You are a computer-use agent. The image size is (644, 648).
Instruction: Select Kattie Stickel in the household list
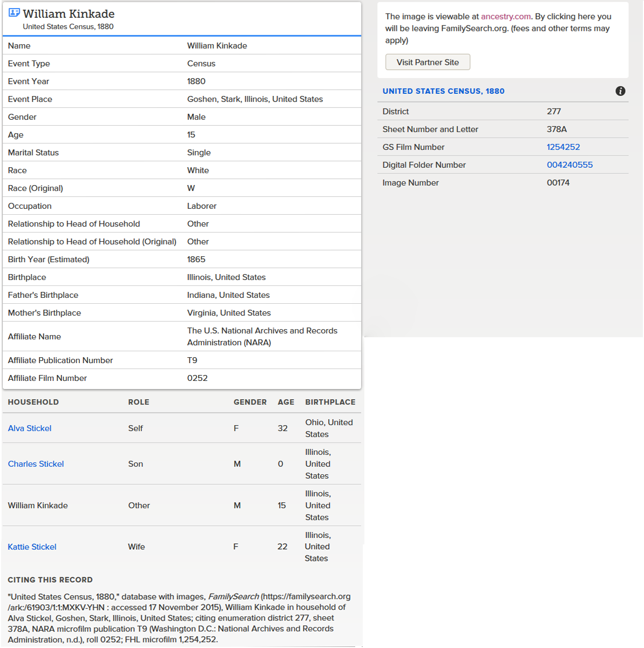pyautogui.click(x=32, y=547)
